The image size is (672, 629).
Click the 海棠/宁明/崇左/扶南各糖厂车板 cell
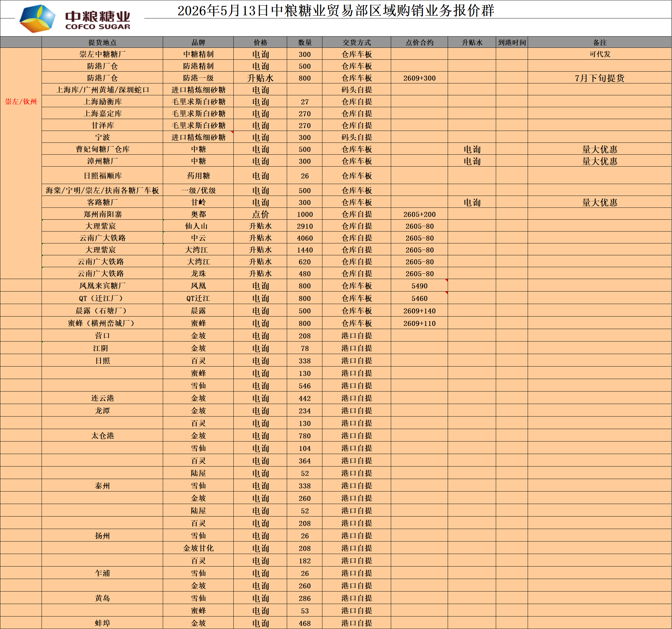102,190
